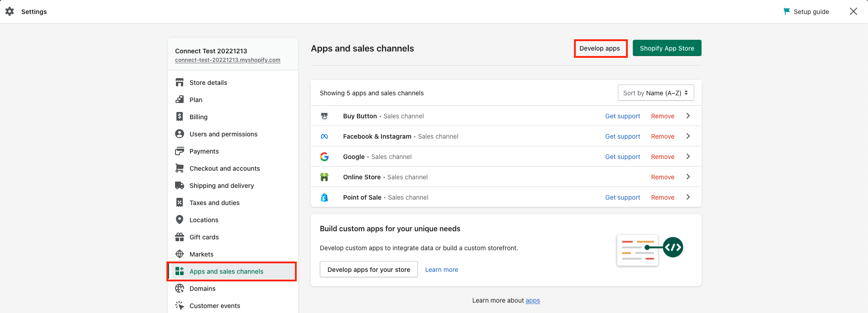Get support for Point of Sale
The image size is (868, 313).
[x=623, y=197]
